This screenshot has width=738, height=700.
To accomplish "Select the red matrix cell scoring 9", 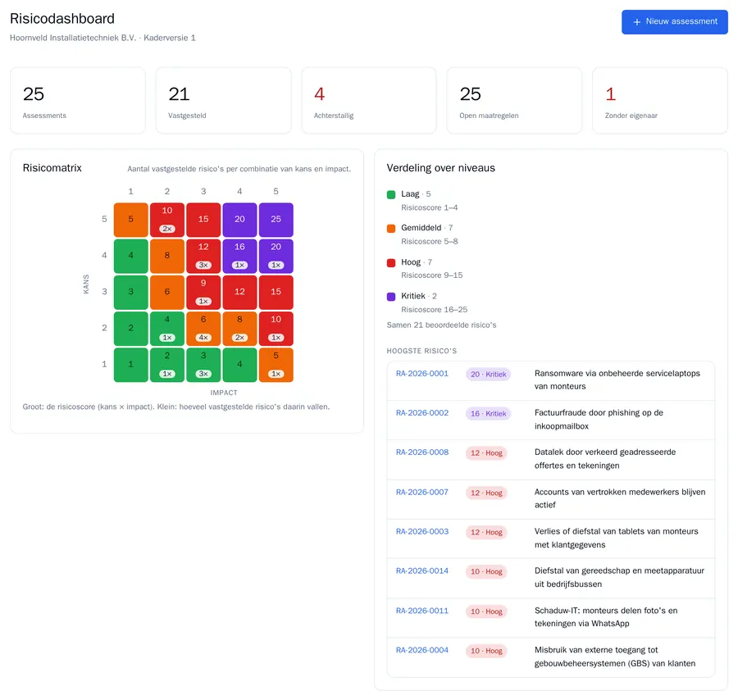I will click(203, 292).
